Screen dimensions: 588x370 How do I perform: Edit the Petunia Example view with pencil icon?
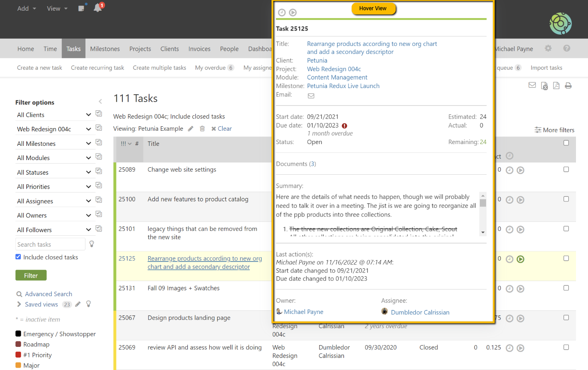pyautogui.click(x=191, y=129)
